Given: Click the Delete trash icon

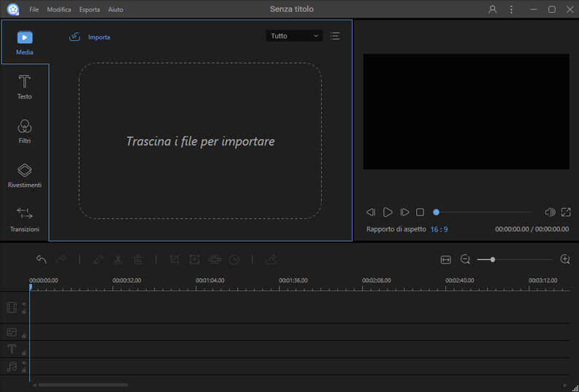Looking at the screenshot, I should (x=138, y=260).
